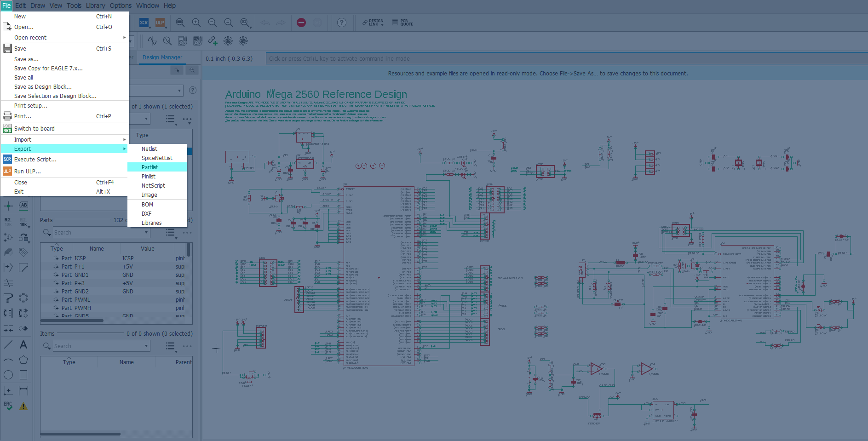Viewport: 868px width, 441px height.
Task: Expand the Open recent submenu
Action: pyautogui.click(x=64, y=38)
